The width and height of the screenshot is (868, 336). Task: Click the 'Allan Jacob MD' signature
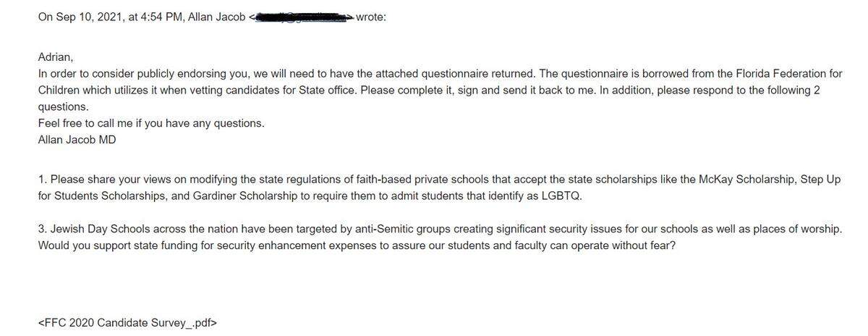coord(77,140)
